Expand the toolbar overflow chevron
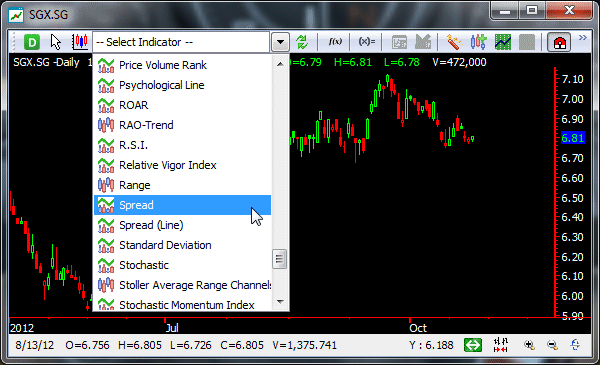The width and height of the screenshot is (600, 365). click(x=583, y=37)
